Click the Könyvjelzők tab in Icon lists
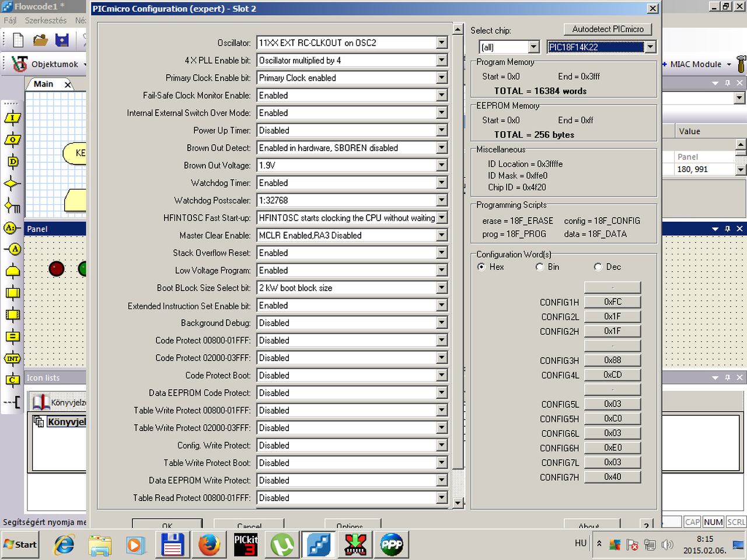Image resolution: width=747 pixels, height=560 pixels. (60, 402)
